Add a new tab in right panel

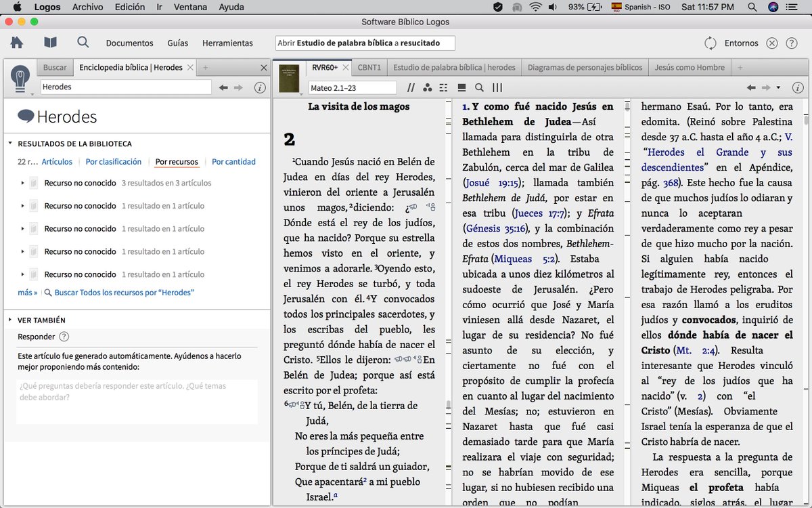[740, 68]
